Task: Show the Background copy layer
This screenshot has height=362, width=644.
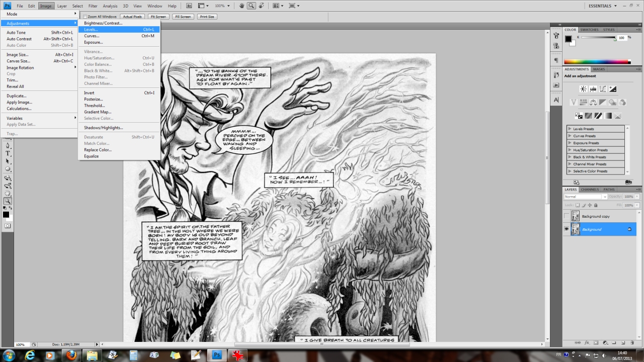Action: [567, 216]
